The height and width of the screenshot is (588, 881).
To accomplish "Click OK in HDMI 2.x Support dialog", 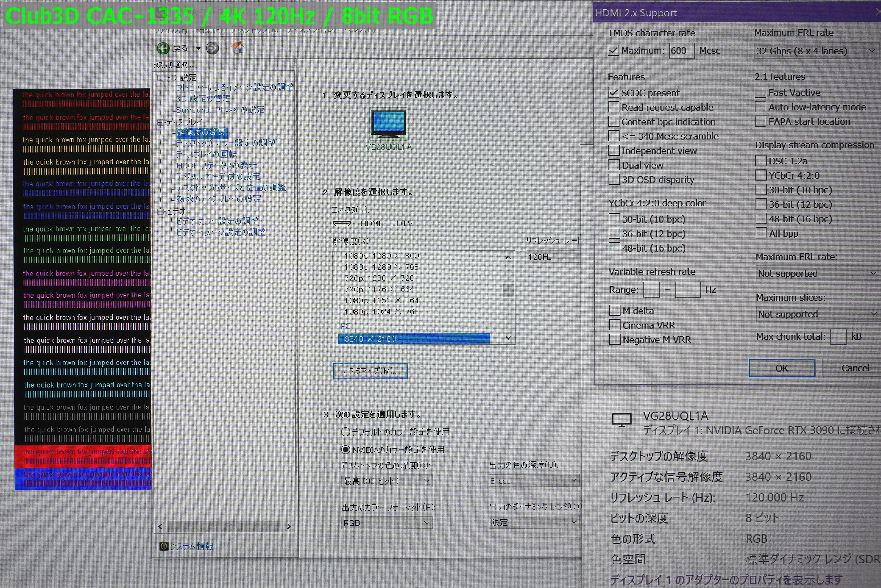I will 782,368.
